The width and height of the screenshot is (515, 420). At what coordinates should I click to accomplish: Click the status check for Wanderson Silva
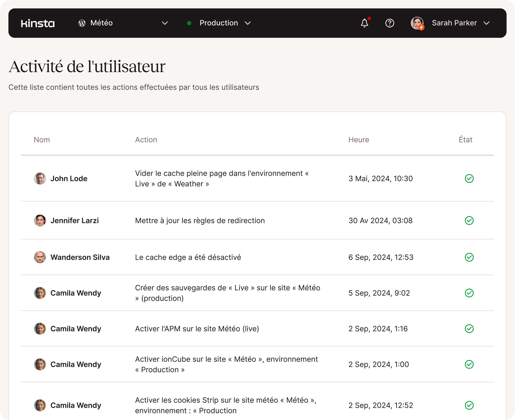click(x=469, y=257)
